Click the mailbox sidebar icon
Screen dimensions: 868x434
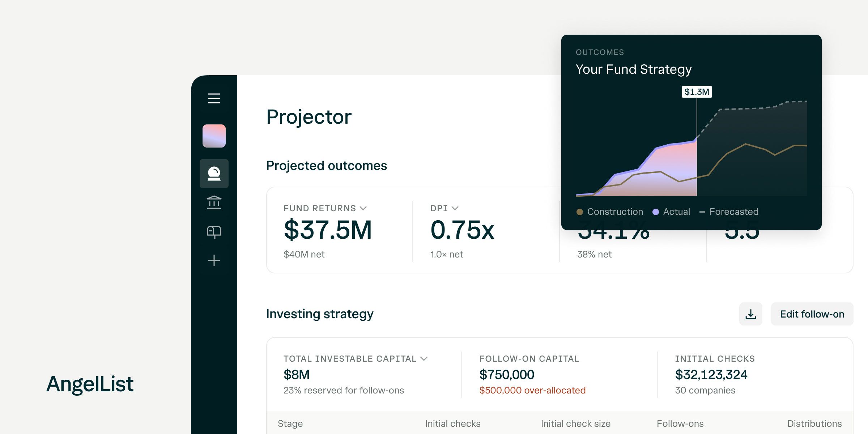[214, 232]
